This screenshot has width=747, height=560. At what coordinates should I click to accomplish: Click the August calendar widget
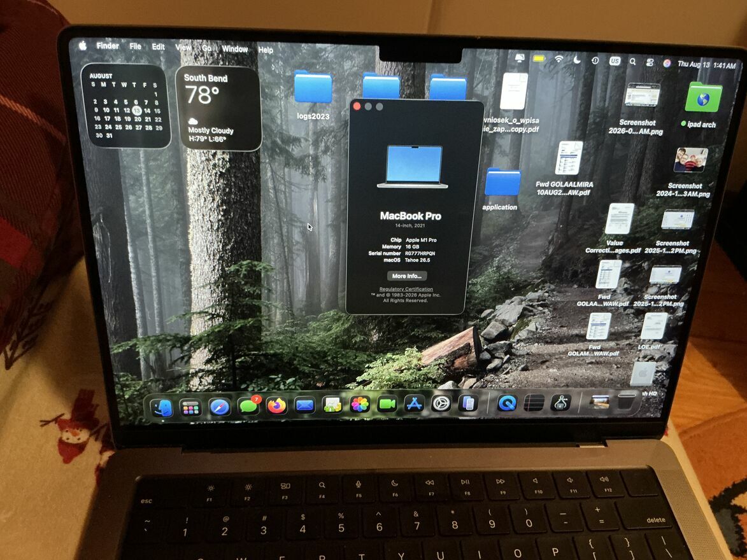[125, 106]
